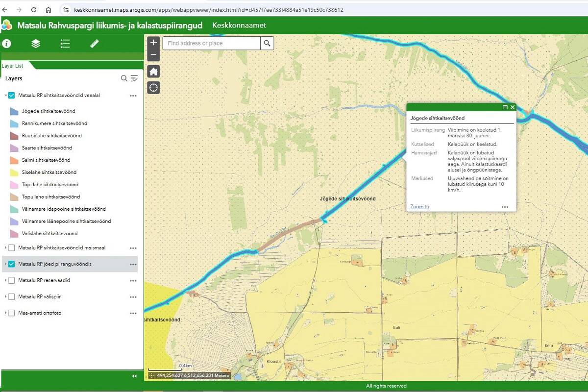Expand the Matsalu RP välispiir layer

point(5,297)
